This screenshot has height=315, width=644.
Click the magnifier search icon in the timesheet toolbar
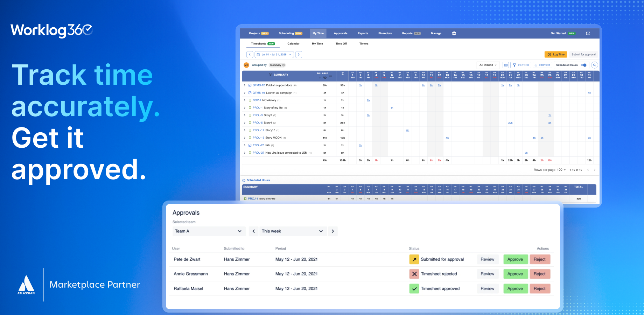point(594,65)
